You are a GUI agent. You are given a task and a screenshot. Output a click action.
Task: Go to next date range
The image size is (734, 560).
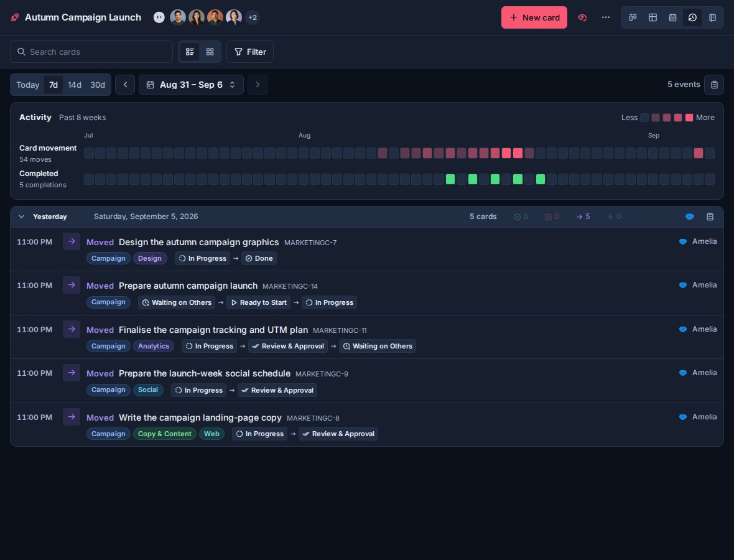258,85
